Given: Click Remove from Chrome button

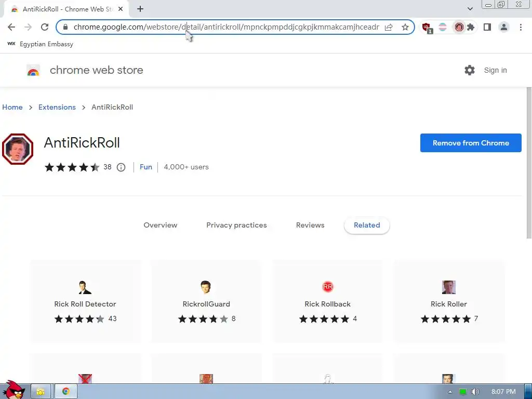Looking at the screenshot, I should click(x=471, y=143).
